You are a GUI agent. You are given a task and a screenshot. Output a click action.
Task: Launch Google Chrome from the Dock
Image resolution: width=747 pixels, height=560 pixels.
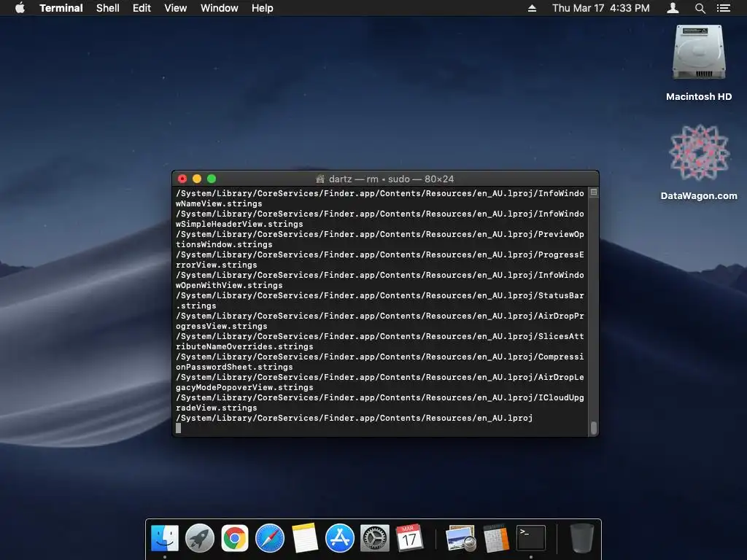(x=234, y=538)
